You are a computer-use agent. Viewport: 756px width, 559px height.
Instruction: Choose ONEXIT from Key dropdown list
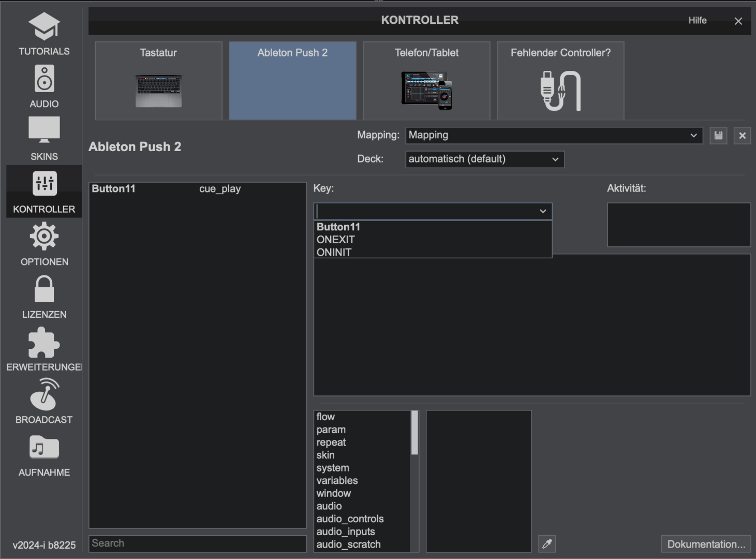click(x=433, y=240)
